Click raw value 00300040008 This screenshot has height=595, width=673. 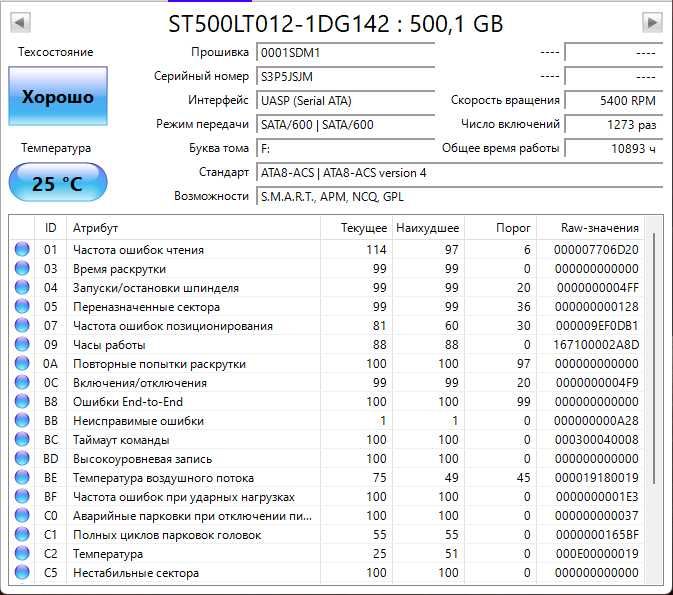pos(597,440)
